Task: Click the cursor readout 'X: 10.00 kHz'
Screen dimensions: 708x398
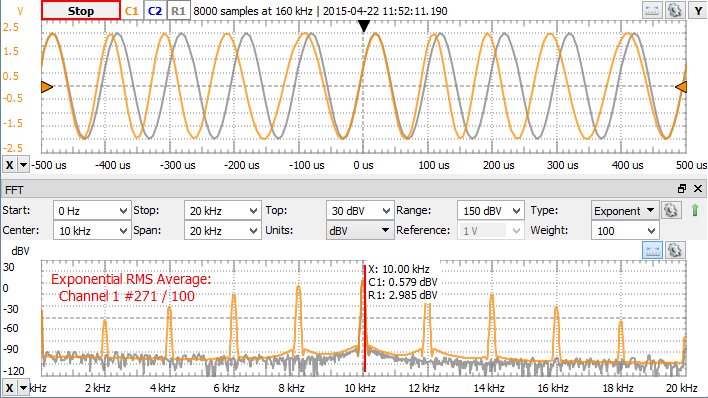Action: [x=399, y=269]
